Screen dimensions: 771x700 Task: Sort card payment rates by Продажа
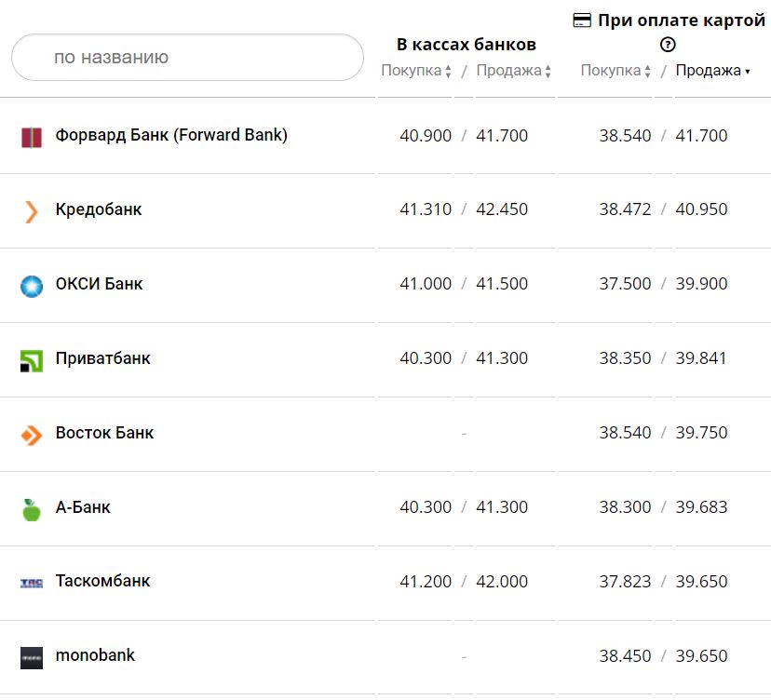click(712, 71)
